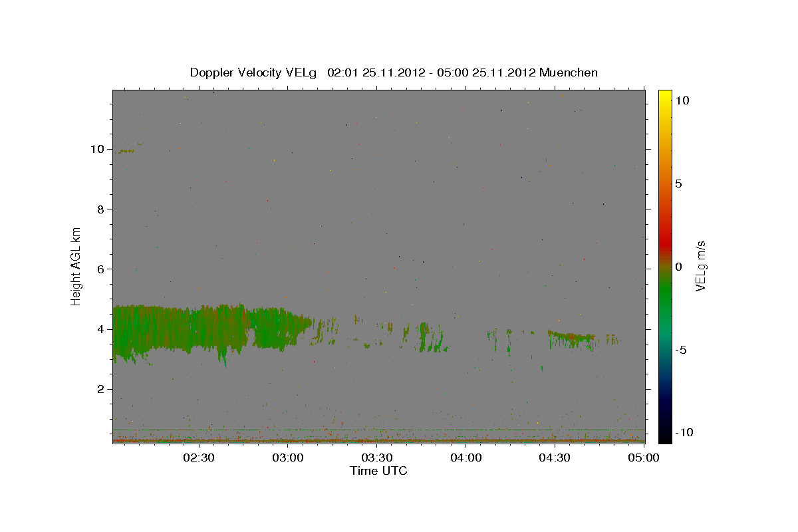Click the colorbar value -5 label
The height and width of the screenshot is (532, 798).
(680, 350)
